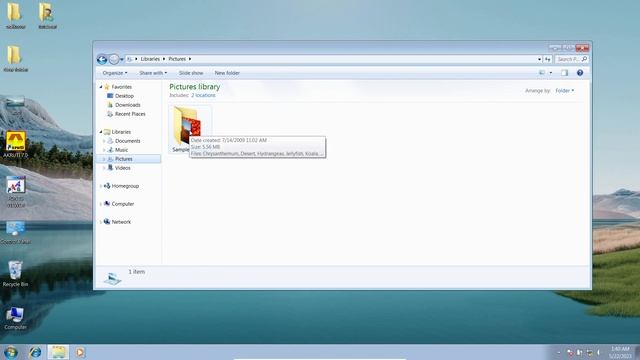Click the volume speaker tray icon
This screenshot has height=360, width=640.
(599, 352)
